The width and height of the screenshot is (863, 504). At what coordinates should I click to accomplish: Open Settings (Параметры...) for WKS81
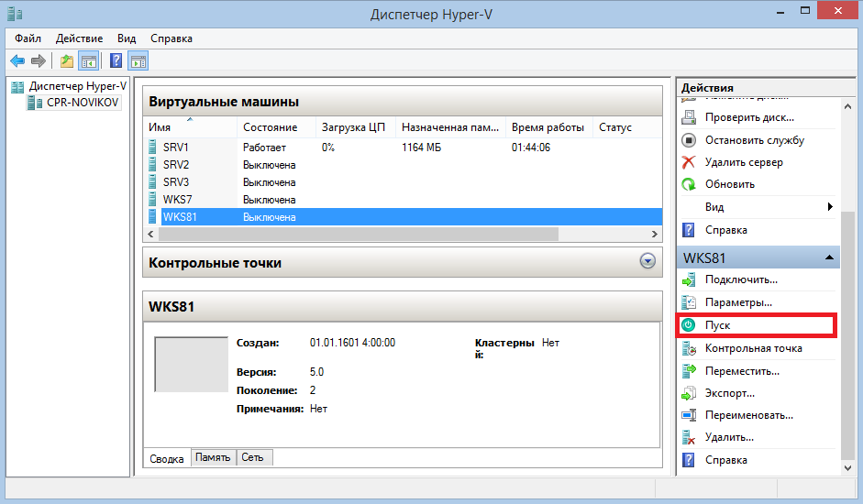[x=738, y=302]
